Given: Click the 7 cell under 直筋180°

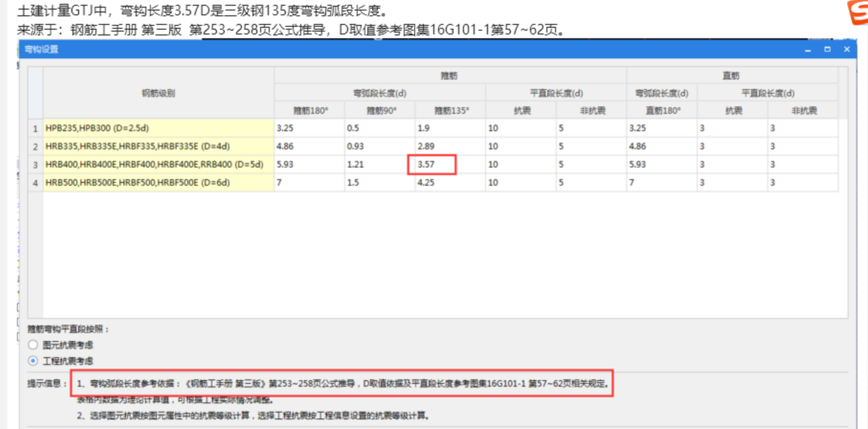Looking at the screenshot, I should 662,183.
